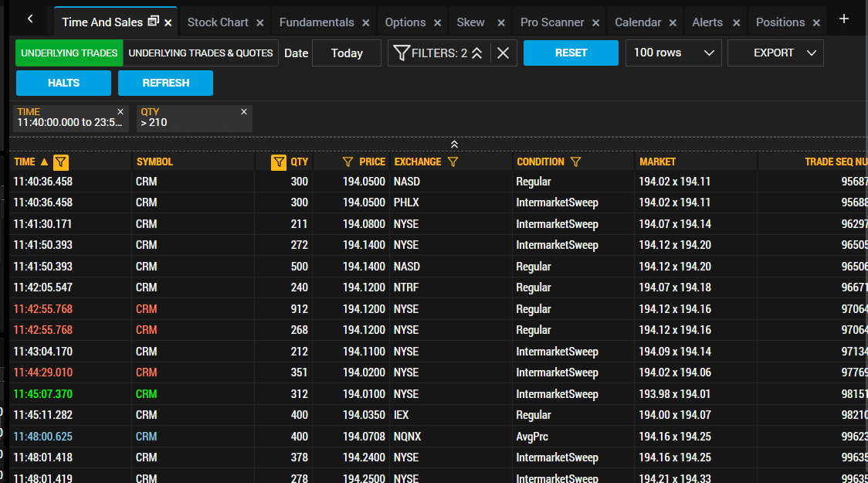The image size is (868, 483).
Task: Select the green 11:45:07.370 trade time
Action: [x=42, y=394]
